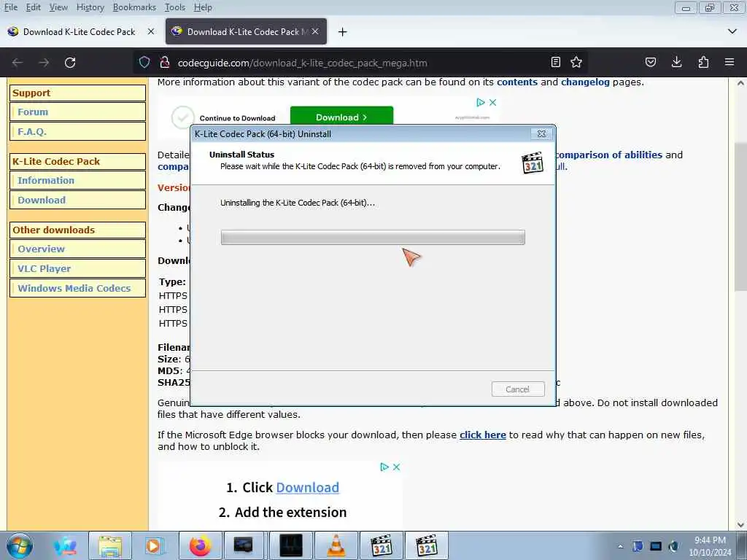747x560 pixels.
Task: Open the network tray icon
Action: [x=656, y=546]
